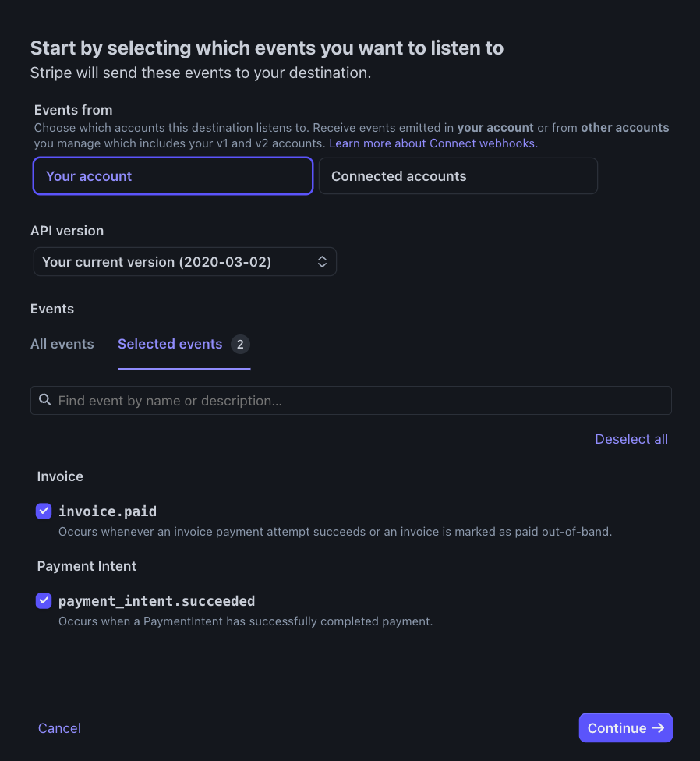The image size is (700, 761).
Task: Stay on the Selected events tab
Action: (170, 344)
